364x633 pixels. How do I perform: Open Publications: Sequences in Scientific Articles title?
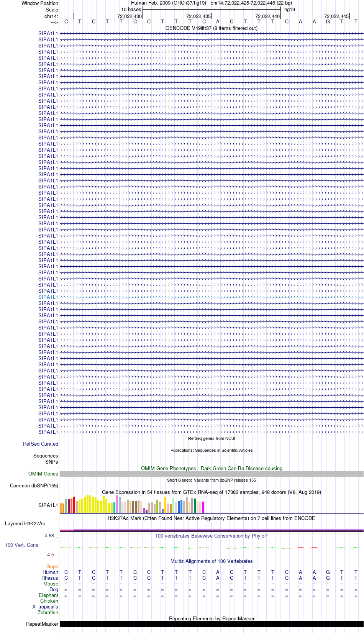[212, 450]
